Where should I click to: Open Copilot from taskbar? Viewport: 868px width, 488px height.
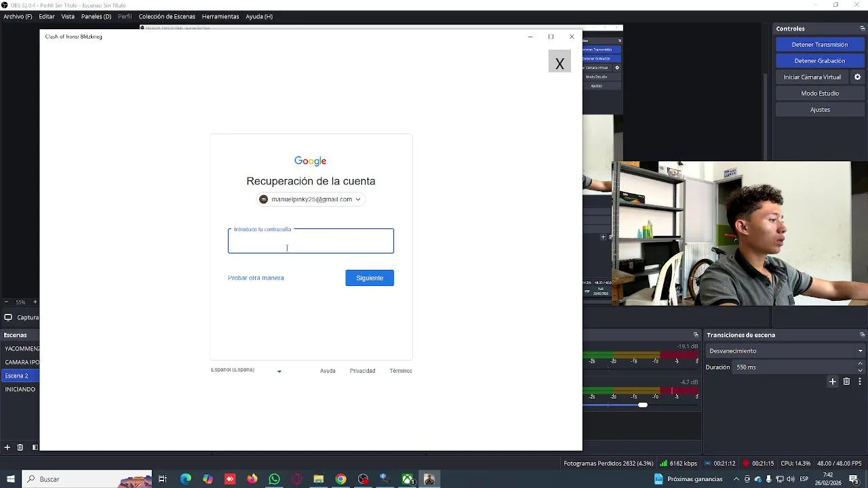pyautogui.click(x=208, y=479)
